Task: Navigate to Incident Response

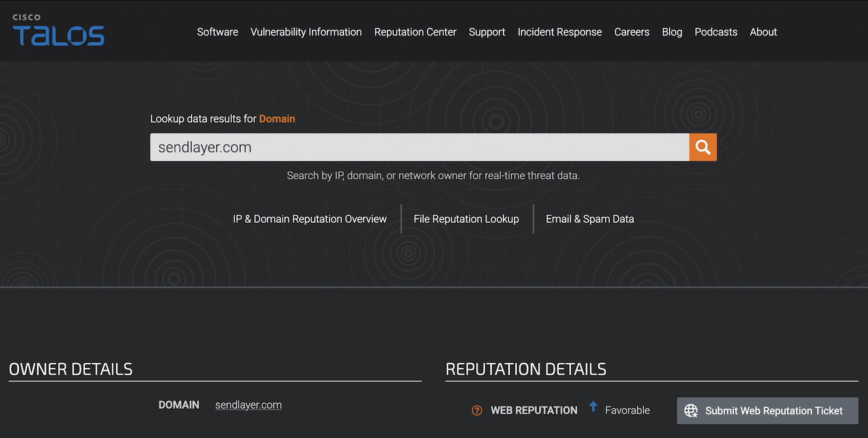Action: [559, 32]
